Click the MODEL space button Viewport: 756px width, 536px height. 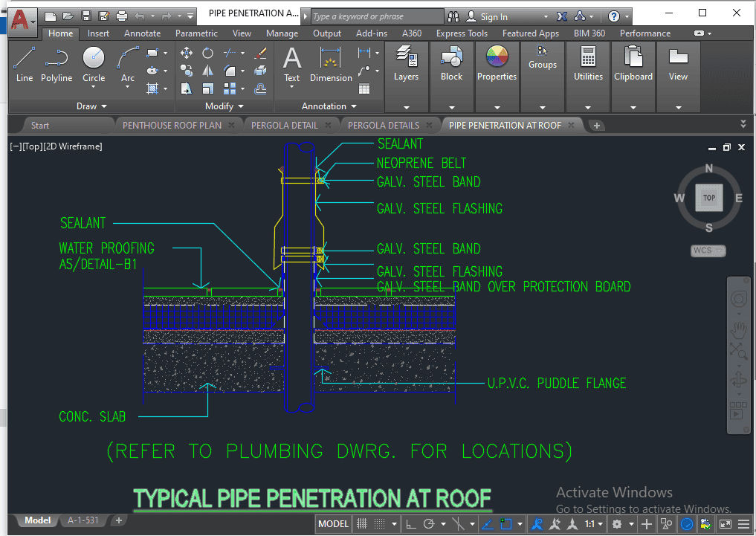coord(333,524)
